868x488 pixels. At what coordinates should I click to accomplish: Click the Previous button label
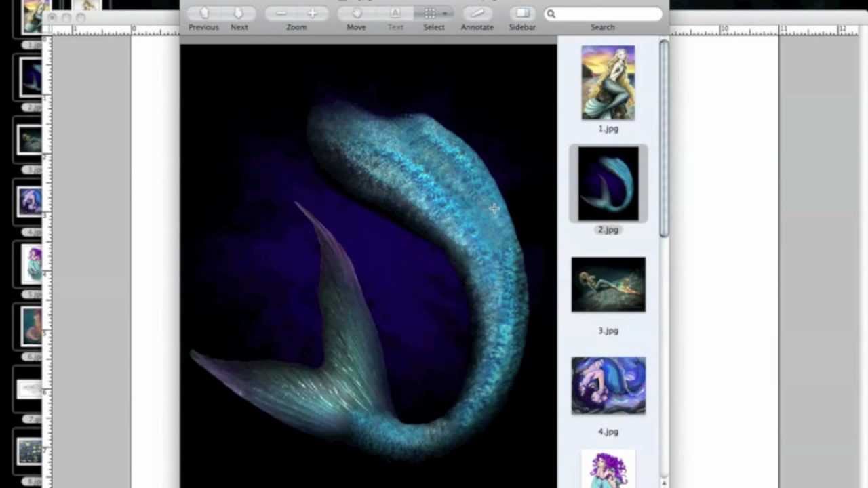pos(203,27)
